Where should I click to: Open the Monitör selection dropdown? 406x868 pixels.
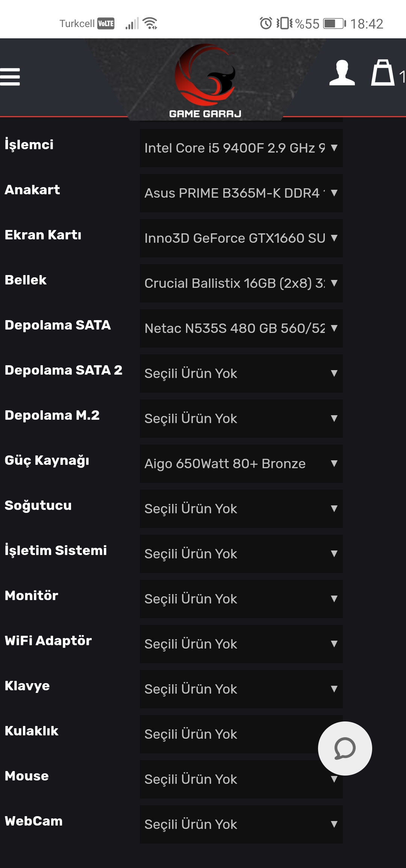point(241,599)
